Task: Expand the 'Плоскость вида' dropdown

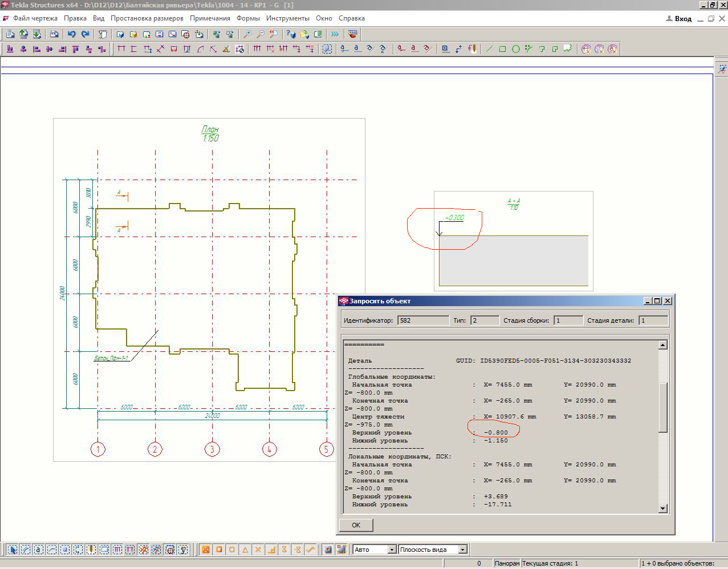Action: [462, 550]
